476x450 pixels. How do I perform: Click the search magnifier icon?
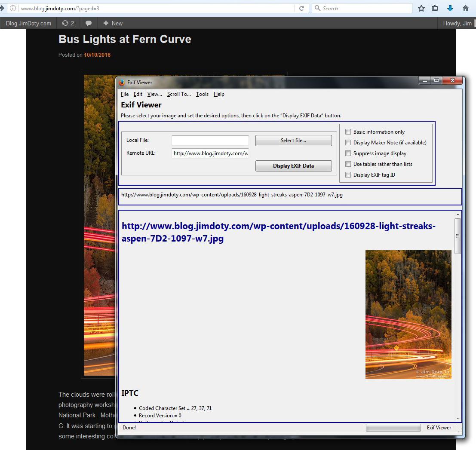pyautogui.click(x=317, y=8)
